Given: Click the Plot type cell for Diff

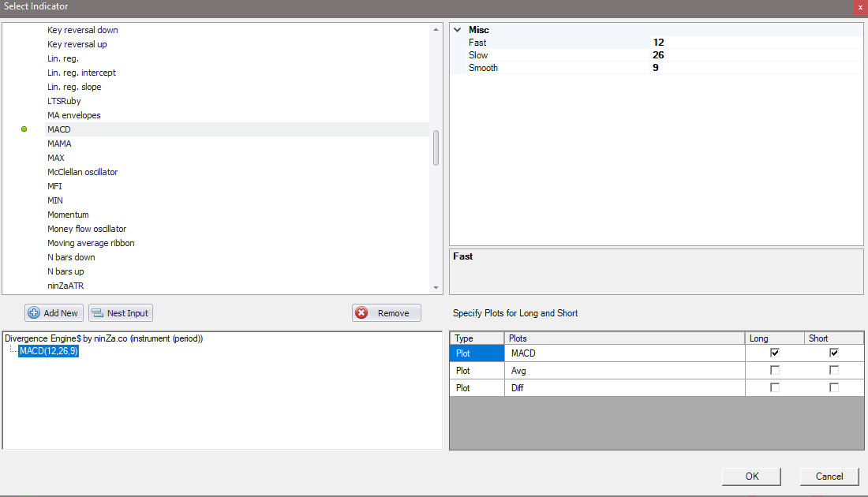Looking at the screenshot, I should [477, 387].
